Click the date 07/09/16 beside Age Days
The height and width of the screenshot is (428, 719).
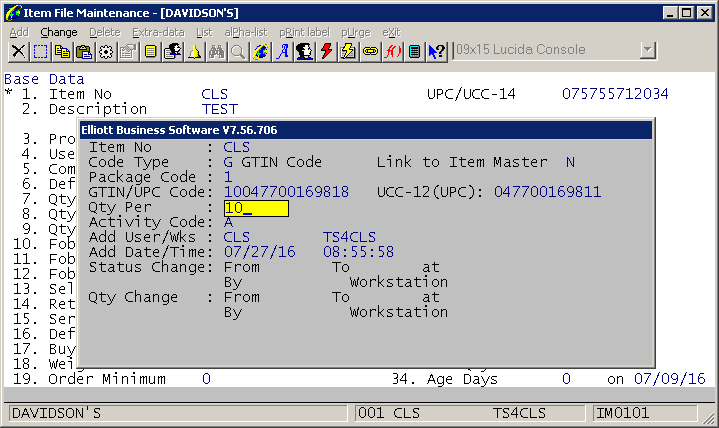click(669, 379)
